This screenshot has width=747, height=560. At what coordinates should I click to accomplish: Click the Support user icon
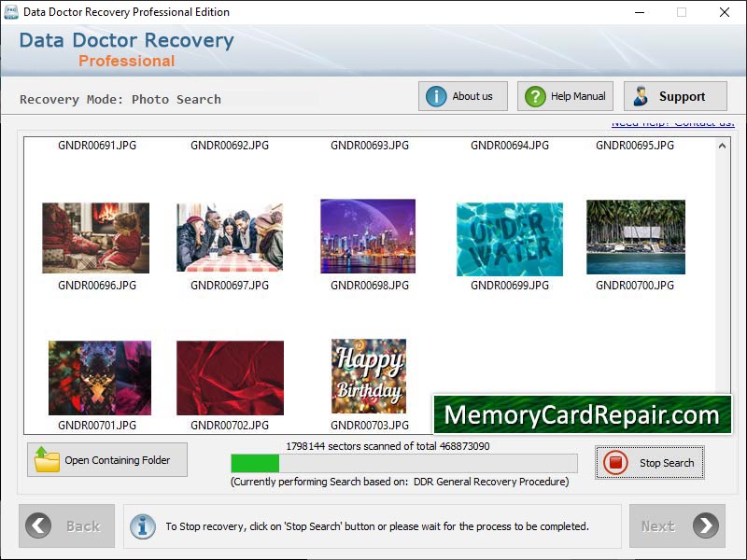click(643, 95)
